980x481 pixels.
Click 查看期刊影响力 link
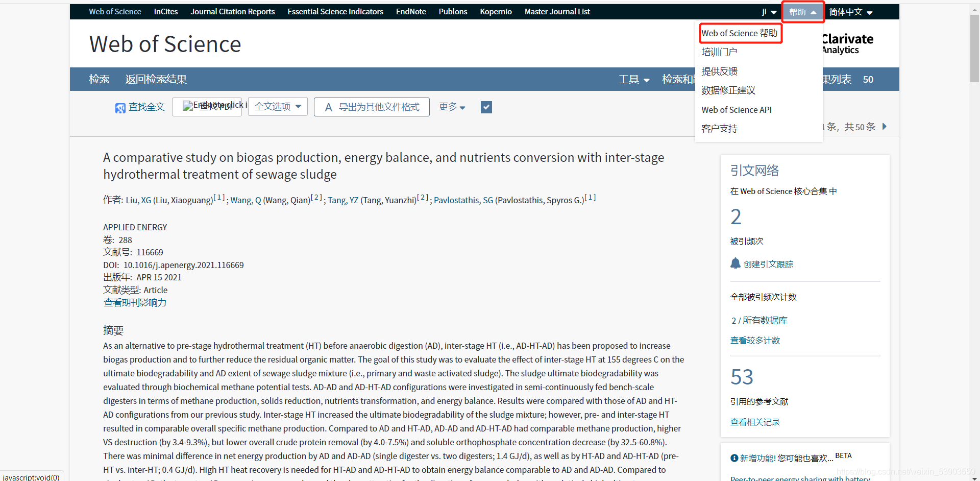click(x=135, y=303)
